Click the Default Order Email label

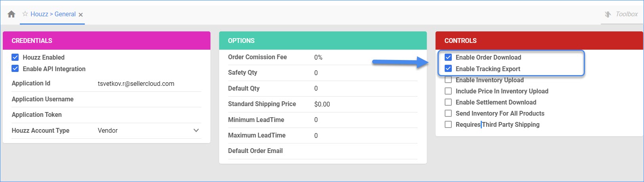[256, 151]
